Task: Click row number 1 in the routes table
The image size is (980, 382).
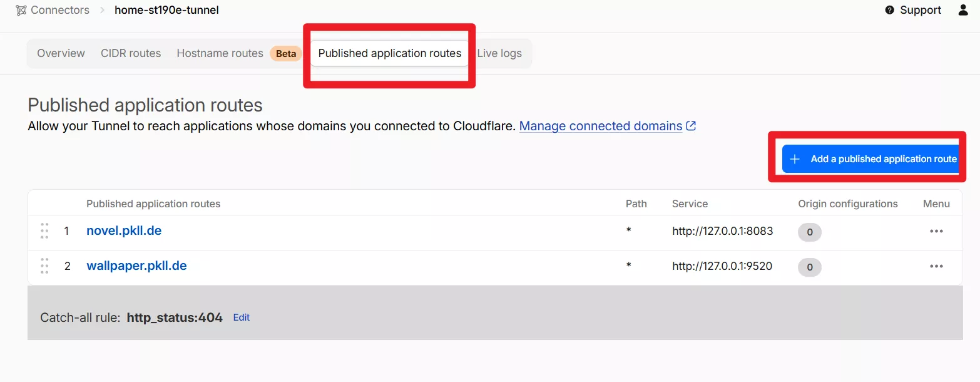Action: click(x=66, y=231)
